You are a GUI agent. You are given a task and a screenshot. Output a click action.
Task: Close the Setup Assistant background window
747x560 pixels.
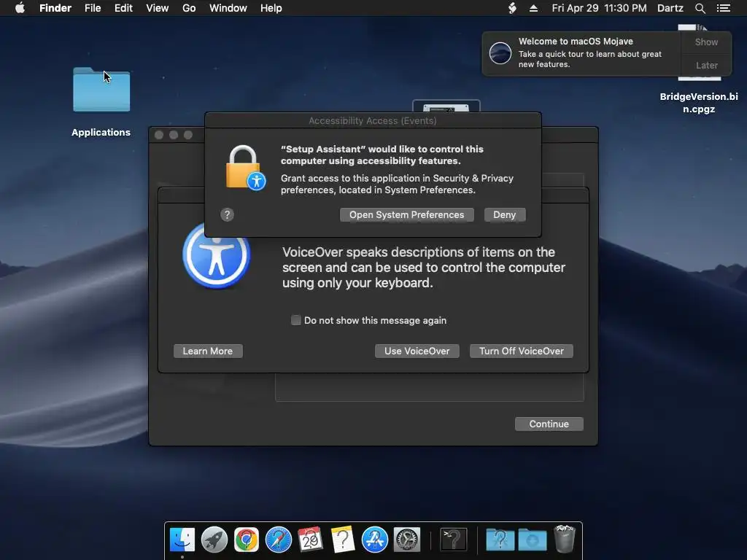pos(159,135)
